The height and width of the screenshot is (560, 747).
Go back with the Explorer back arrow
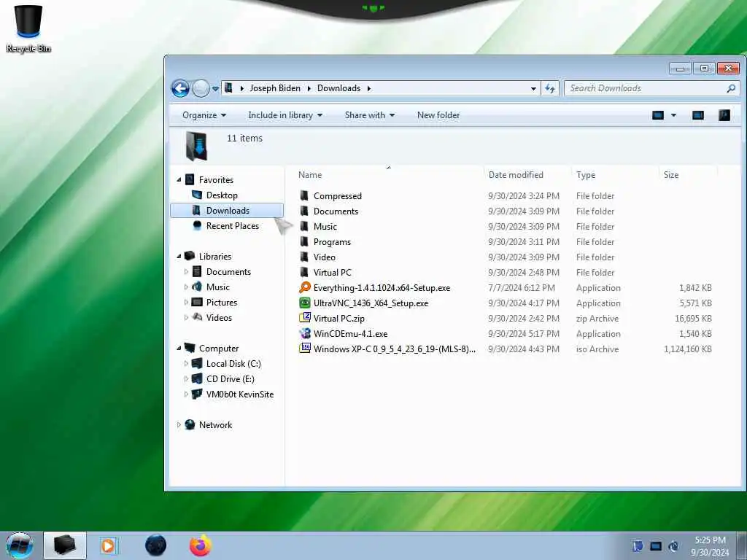point(181,88)
